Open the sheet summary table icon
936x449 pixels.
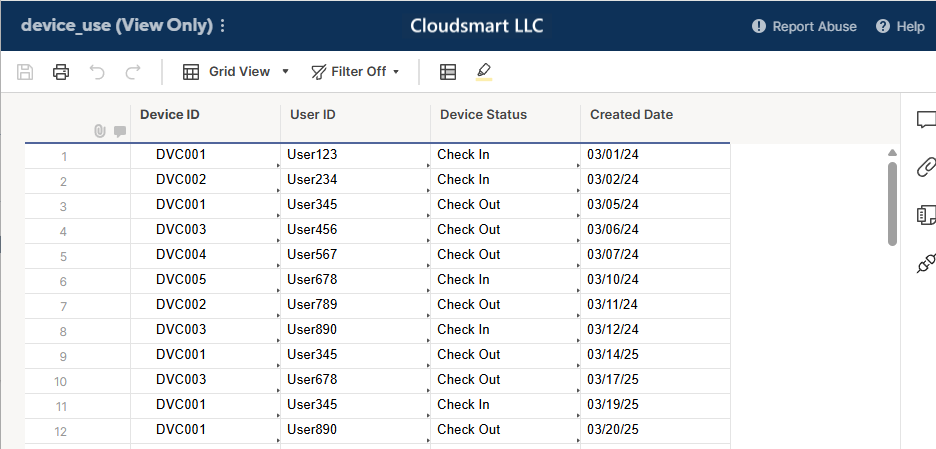[448, 72]
